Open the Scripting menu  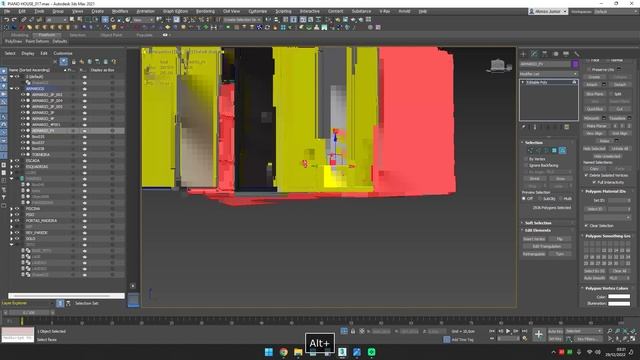283,11
